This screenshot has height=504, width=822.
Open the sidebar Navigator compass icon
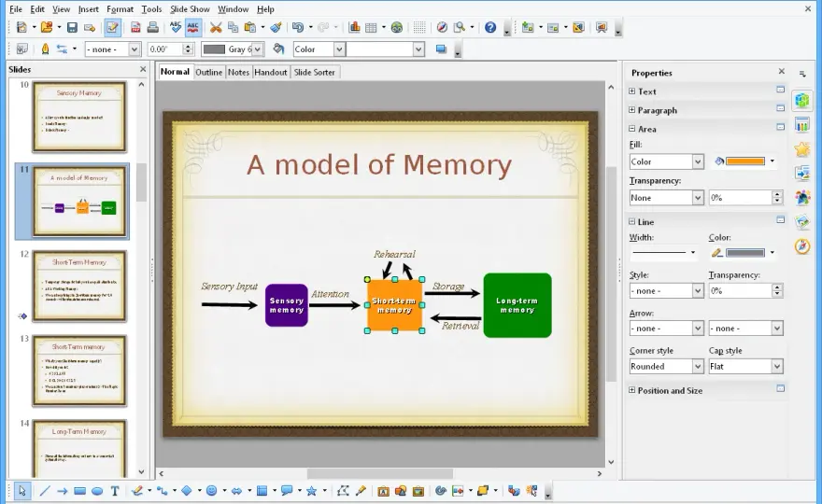[802, 246]
